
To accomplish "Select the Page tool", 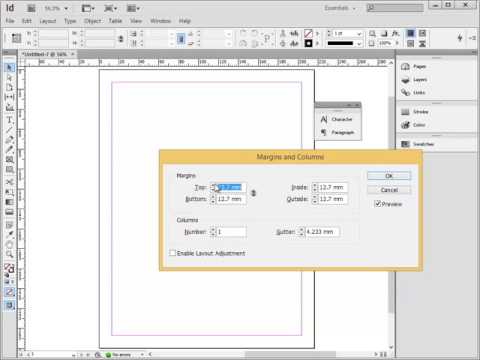I will click(9, 87).
